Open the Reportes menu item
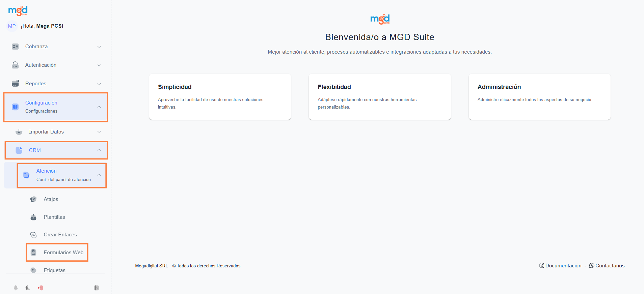The width and height of the screenshot is (644, 294). (x=36, y=84)
